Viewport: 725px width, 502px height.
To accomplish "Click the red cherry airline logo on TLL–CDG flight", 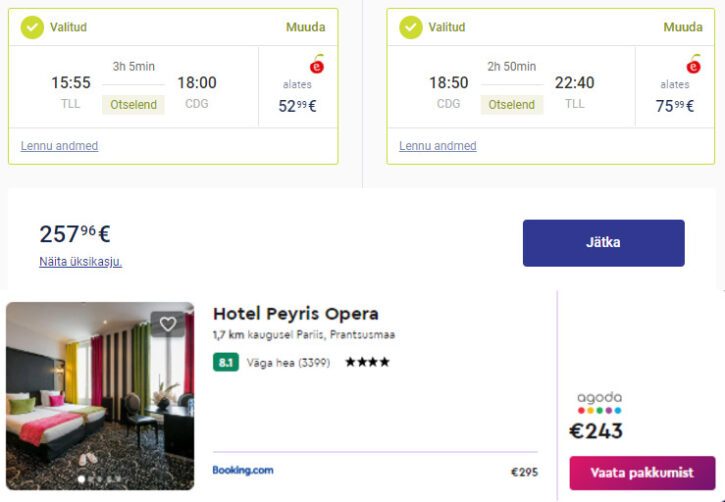I will [317, 64].
